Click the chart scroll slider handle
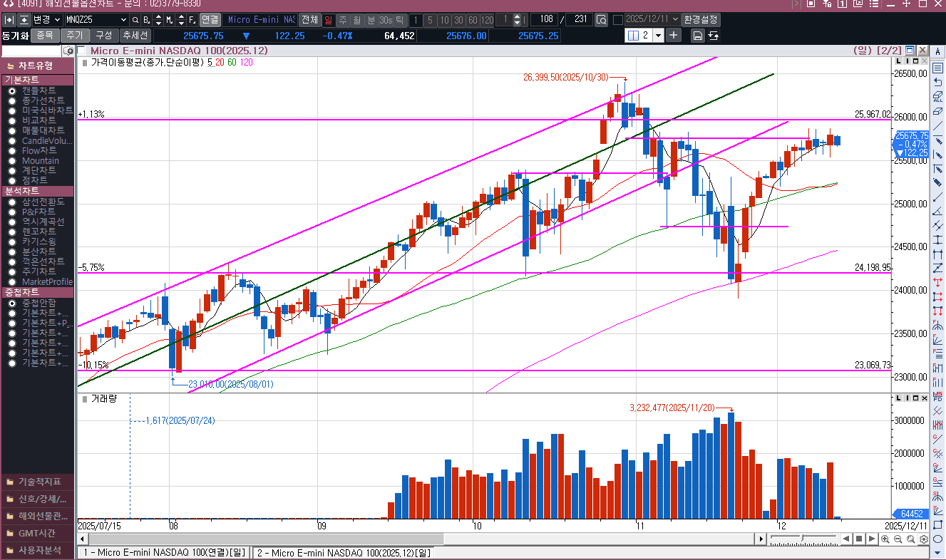 [x=803, y=539]
